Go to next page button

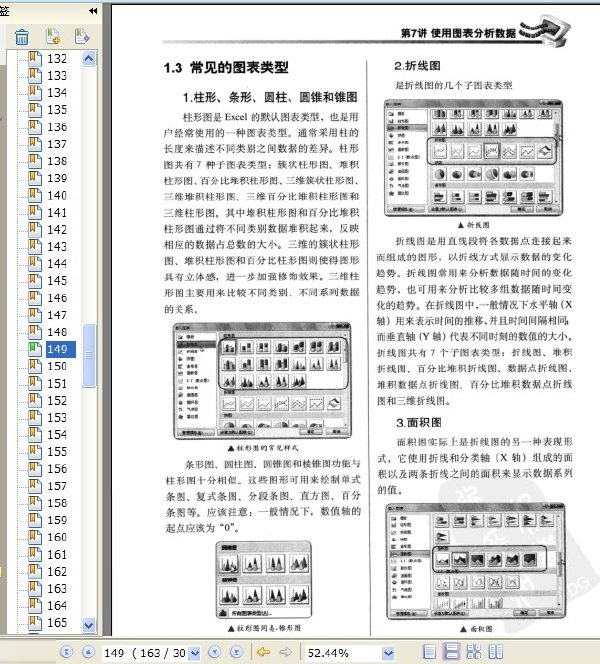coord(215,652)
